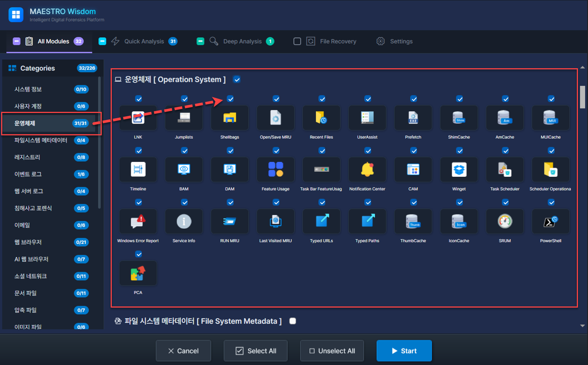Click the PowerShell module icon

pos(550,221)
